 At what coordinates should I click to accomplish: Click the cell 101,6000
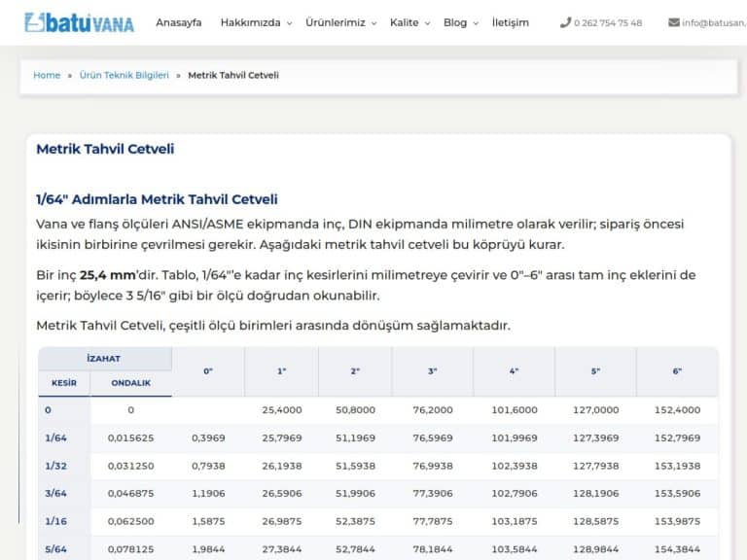coord(515,410)
